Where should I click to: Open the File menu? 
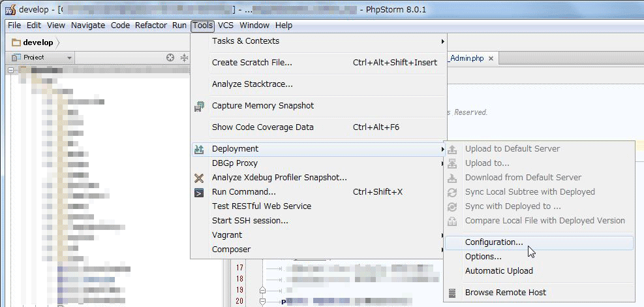pyautogui.click(x=14, y=25)
